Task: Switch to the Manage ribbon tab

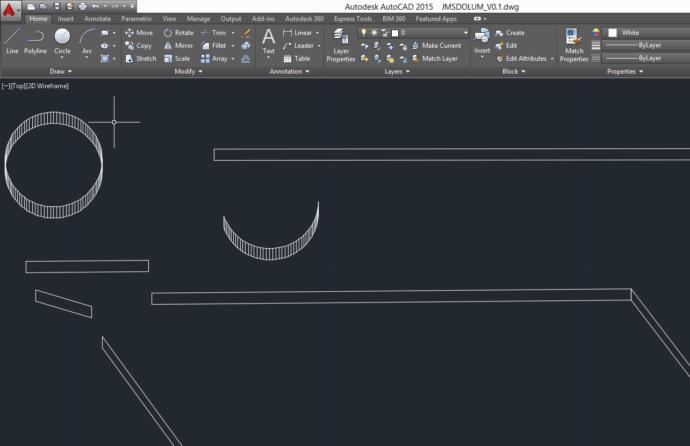Action: (x=198, y=18)
